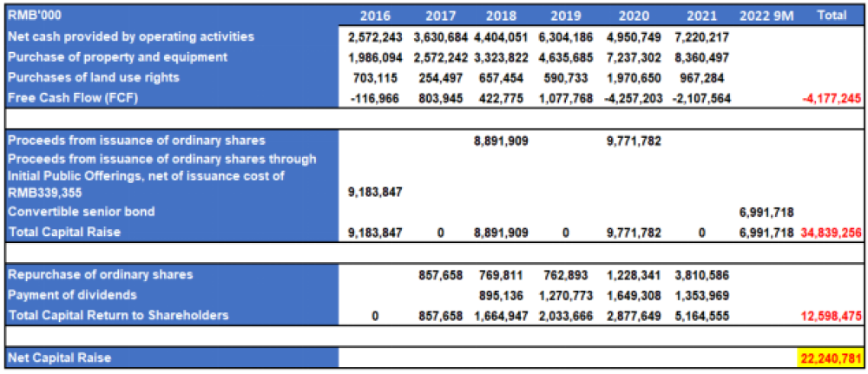Select 'Purchase of property and equipment' label
The height and width of the screenshot is (374, 868).
(117, 57)
